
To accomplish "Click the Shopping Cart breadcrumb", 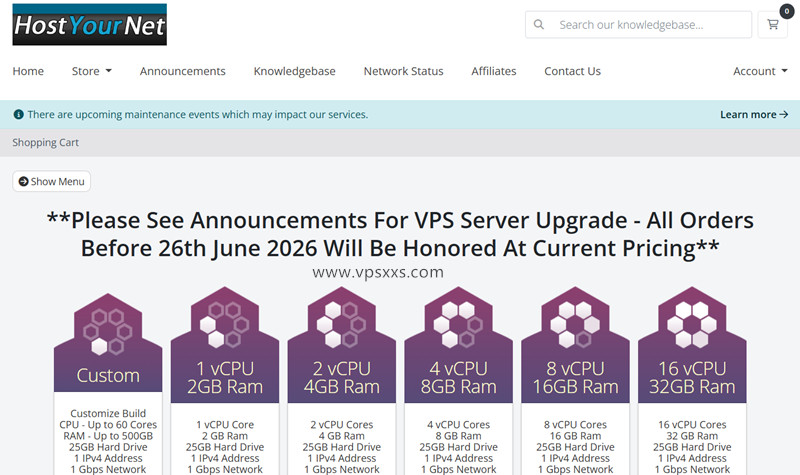I will click(45, 142).
